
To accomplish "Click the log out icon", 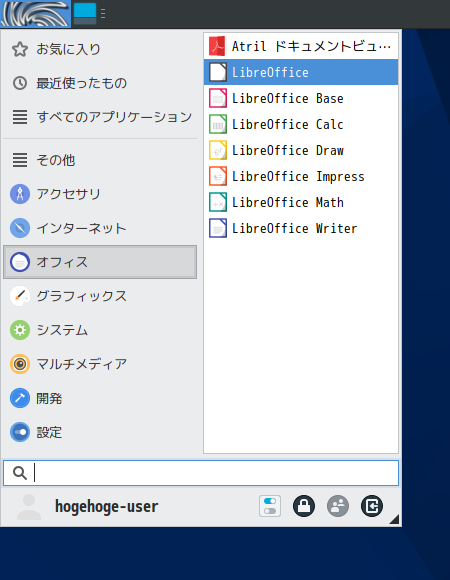I will (x=372, y=506).
